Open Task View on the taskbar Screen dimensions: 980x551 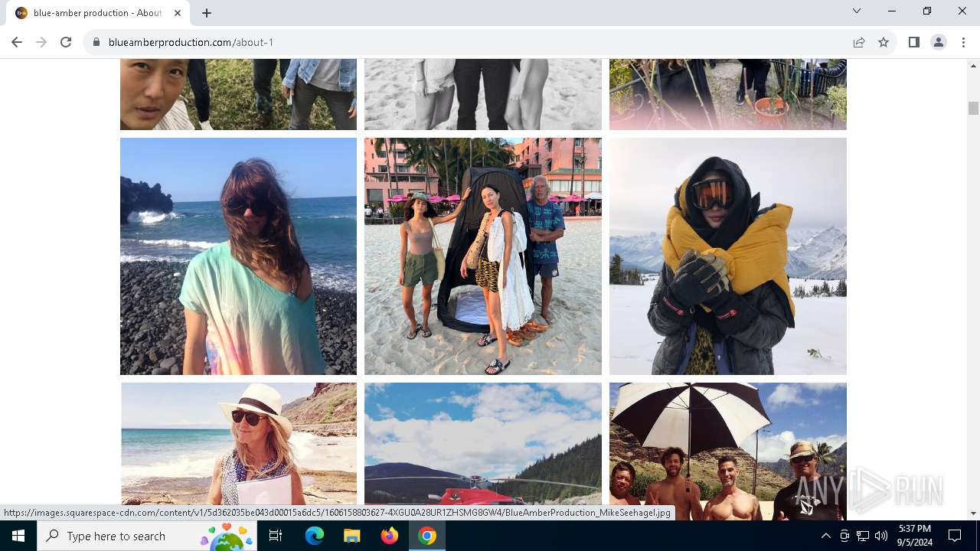[276, 536]
